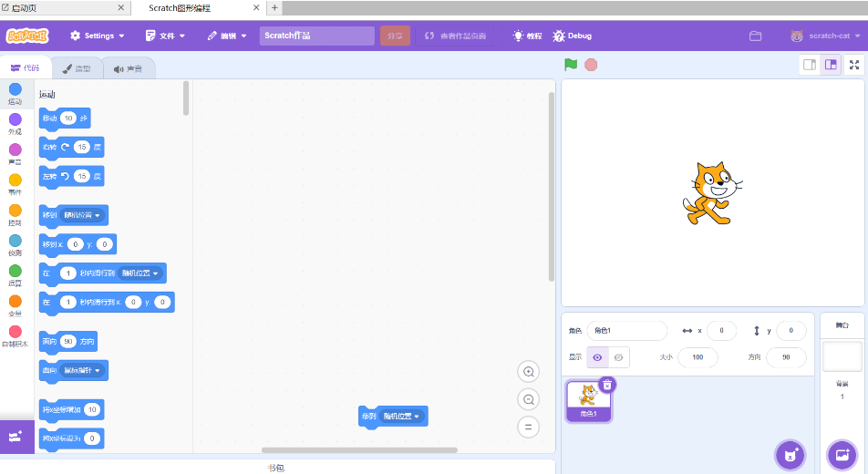Viewport: 868px width, 474px height.
Task: Enter full screen stage mode
Action: tap(854, 65)
